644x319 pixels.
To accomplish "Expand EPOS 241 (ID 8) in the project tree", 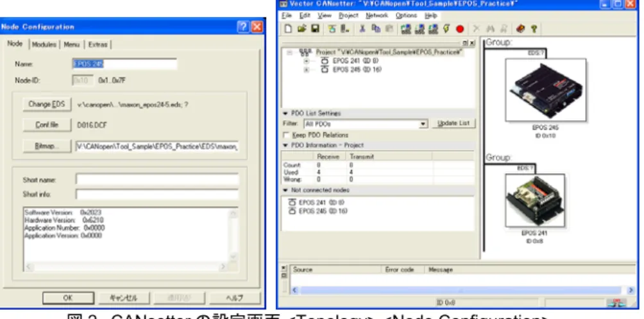I will 306,61.
